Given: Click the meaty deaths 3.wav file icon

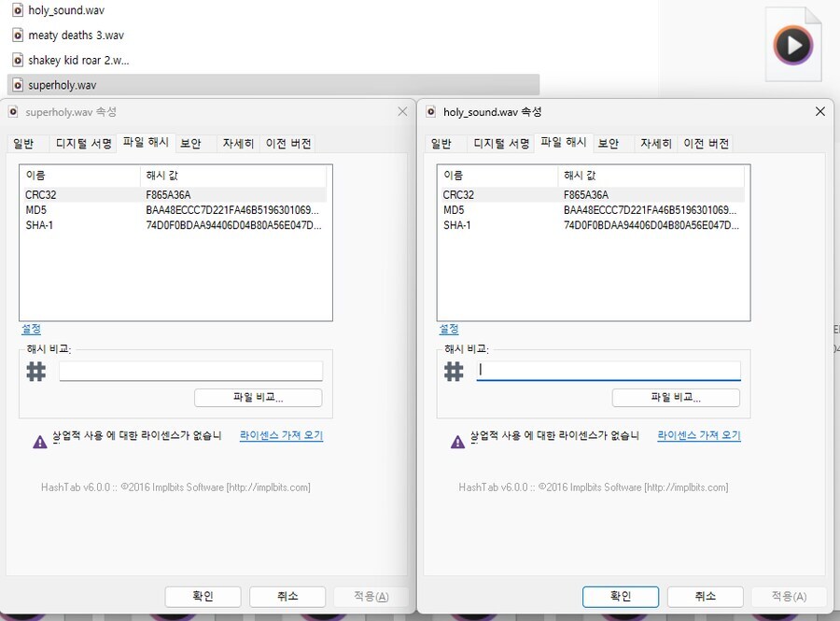Looking at the screenshot, I should pyautogui.click(x=18, y=35).
